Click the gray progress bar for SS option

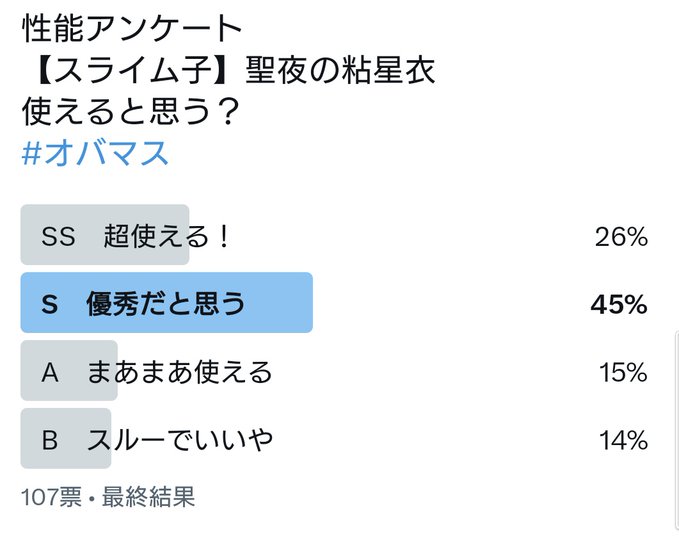(x=105, y=235)
